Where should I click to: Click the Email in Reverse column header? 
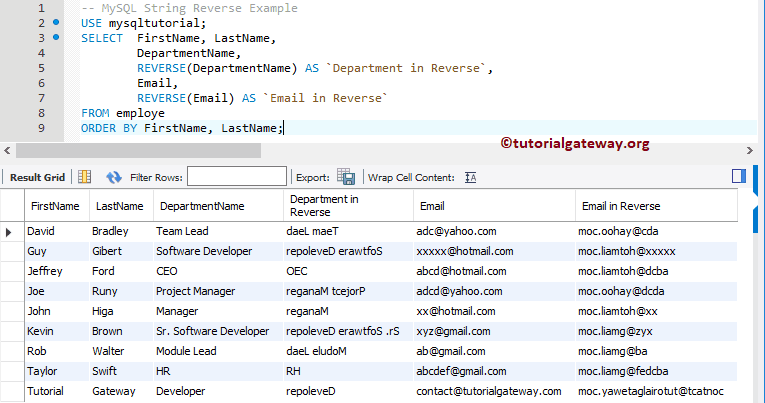coord(619,206)
